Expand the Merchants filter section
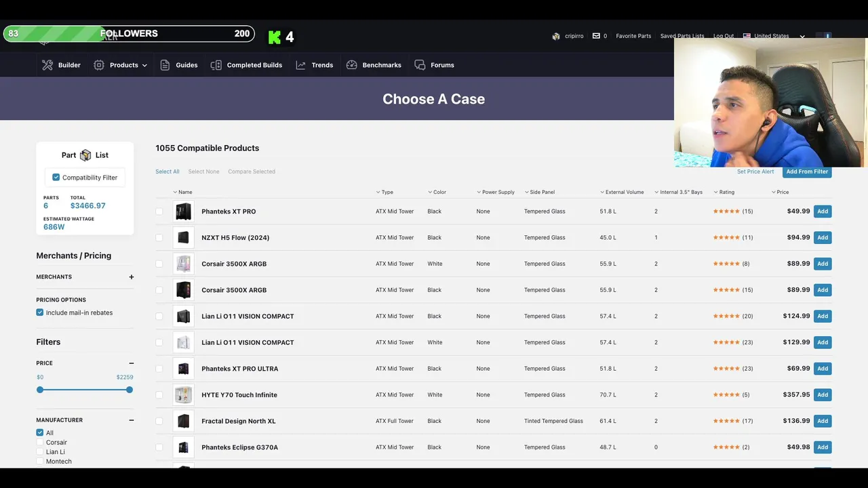 [x=132, y=277]
